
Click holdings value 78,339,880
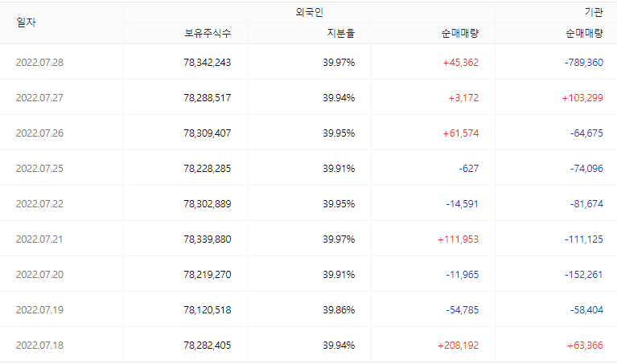click(x=208, y=239)
